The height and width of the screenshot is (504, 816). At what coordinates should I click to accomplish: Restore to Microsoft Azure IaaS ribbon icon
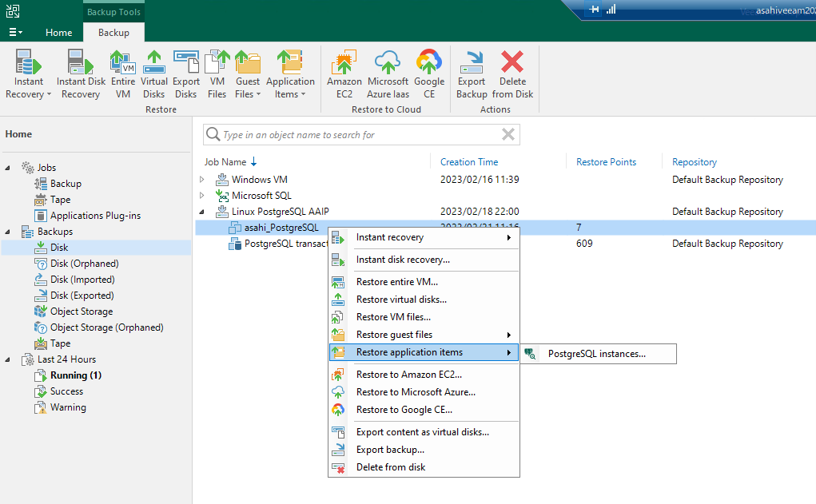coord(388,73)
